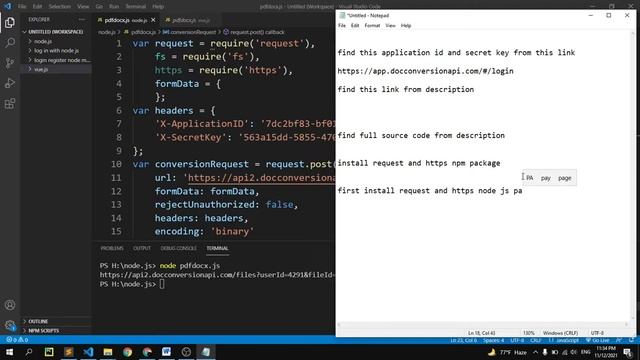This screenshot has width=640, height=360.
Task: Expand the NPM SCRIPTS section
Action: [43, 331]
